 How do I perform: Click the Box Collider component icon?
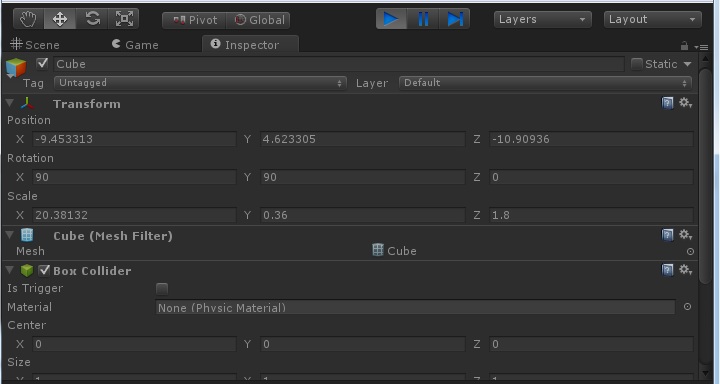pos(27,271)
